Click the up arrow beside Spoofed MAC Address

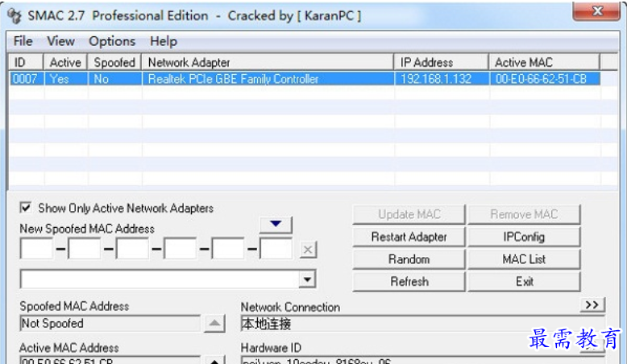pos(214,323)
